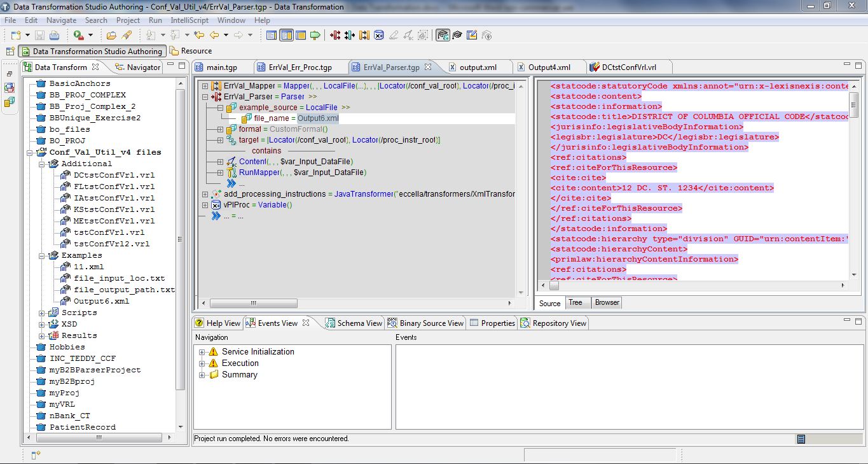Expand the Execution events node
The image size is (868, 464).
[x=202, y=363]
